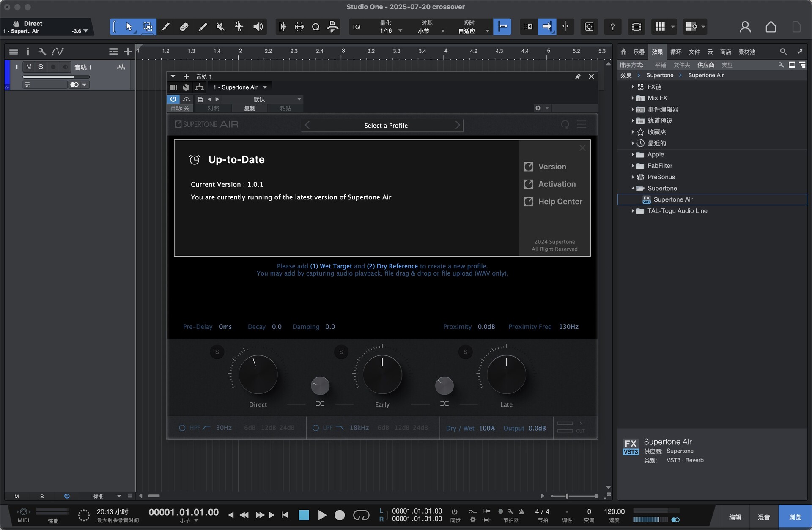Toggle the autoscroll arrow button
The image size is (812, 530).
tap(547, 27)
